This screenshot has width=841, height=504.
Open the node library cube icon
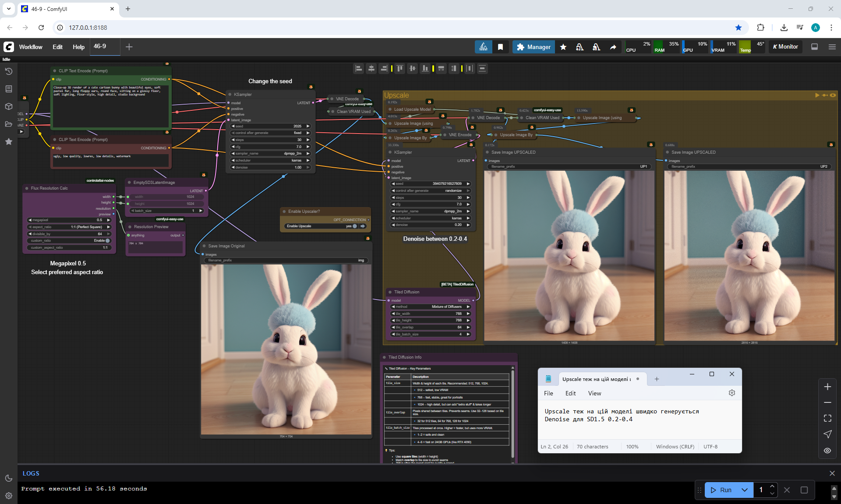(8, 106)
